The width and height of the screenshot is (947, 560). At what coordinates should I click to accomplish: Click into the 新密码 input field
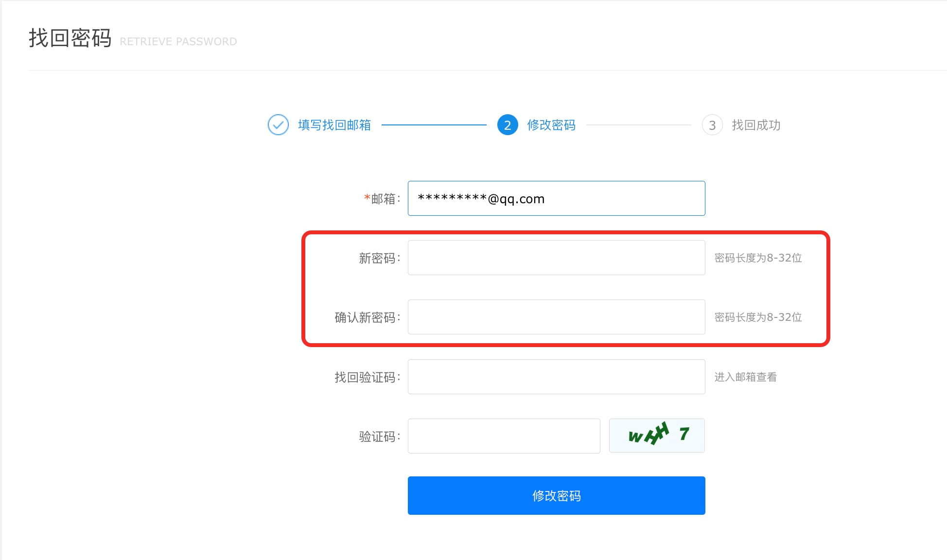tap(556, 258)
